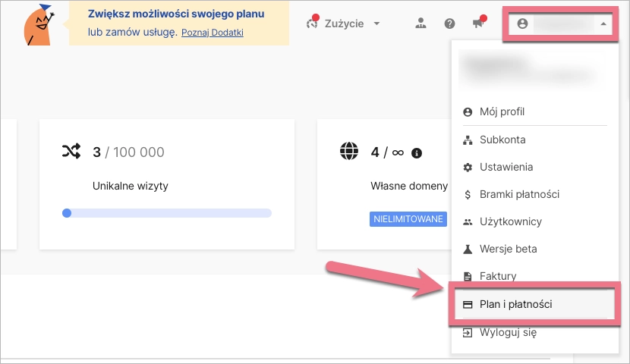630x364 pixels.
Task: Select Subkonta in the account menu
Action: 502,140
